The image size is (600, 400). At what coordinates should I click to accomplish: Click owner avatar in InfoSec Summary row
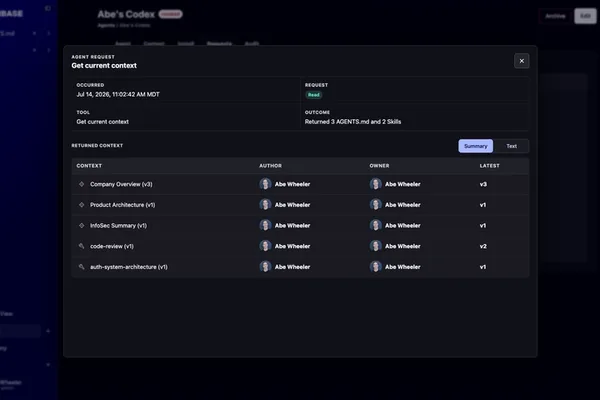pyautogui.click(x=375, y=225)
